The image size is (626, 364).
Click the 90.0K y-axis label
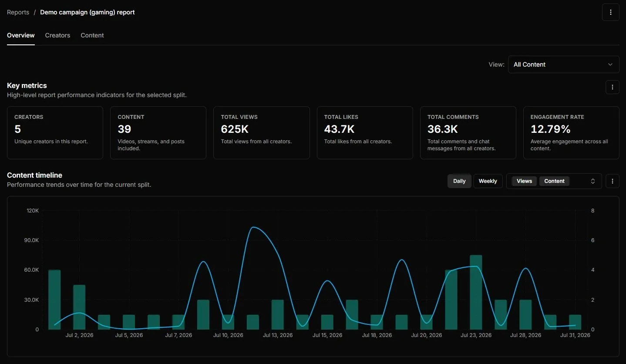tap(32, 240)
